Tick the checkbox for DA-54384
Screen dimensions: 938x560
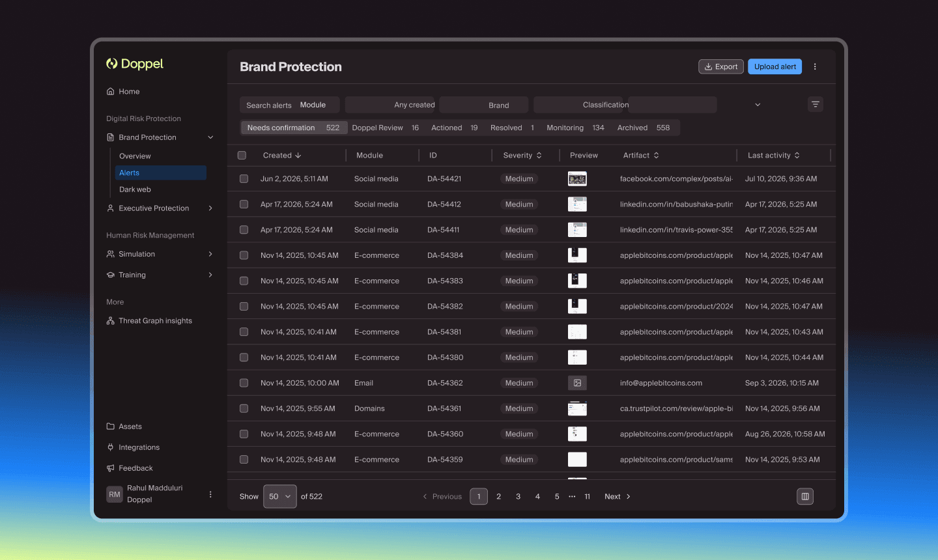pyautogui.click(x=244, y=255)
